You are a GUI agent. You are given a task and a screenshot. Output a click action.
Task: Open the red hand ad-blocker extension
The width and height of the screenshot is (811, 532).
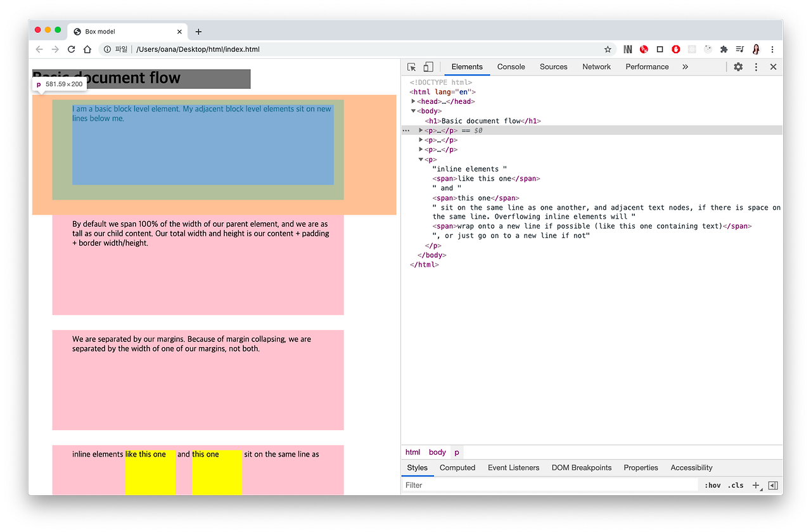tap(676, 49)
